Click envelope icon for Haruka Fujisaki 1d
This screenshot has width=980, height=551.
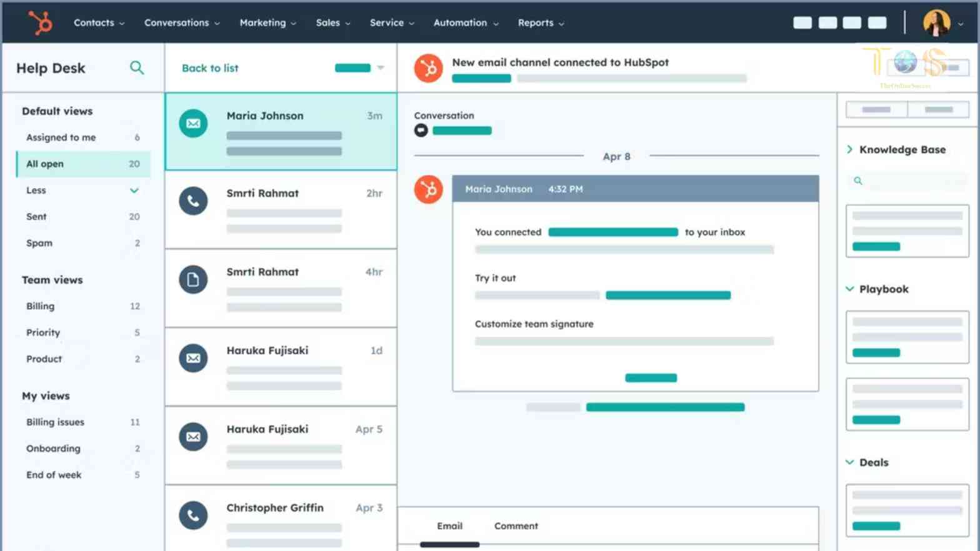tap(193, 358)
